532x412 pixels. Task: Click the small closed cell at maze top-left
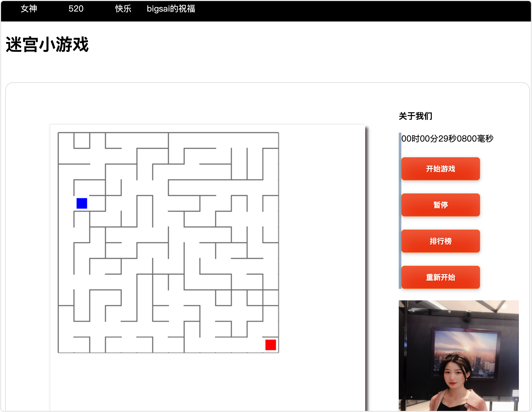(82, 140)
